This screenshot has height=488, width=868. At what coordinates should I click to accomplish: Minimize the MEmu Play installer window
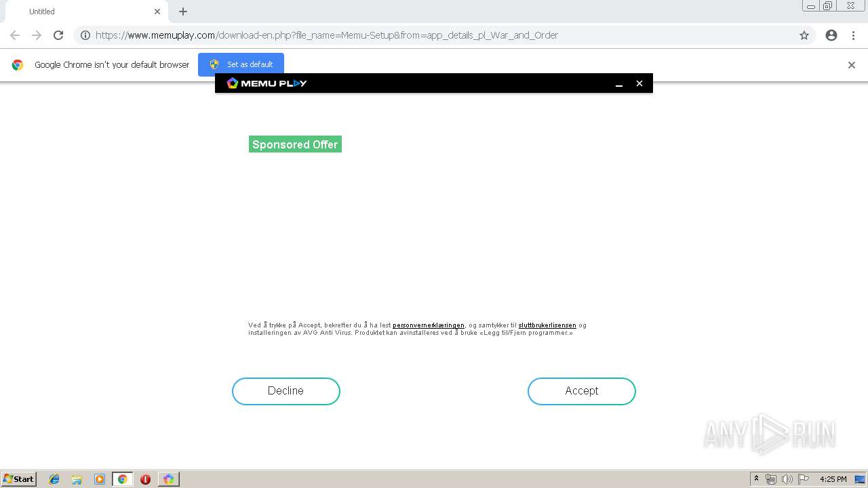click(x=619, y=83)
